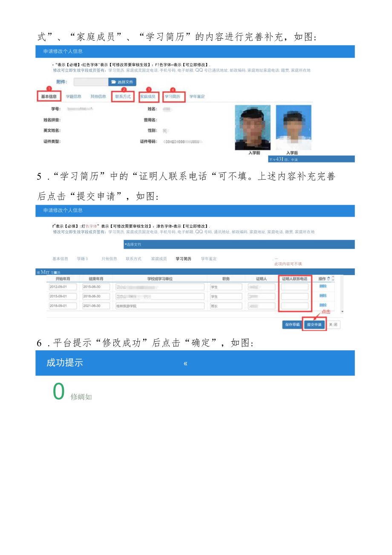Screen dimensions: 392x555
Task: Switch to the 学籍信息 tab
Action: pos(74,96)
